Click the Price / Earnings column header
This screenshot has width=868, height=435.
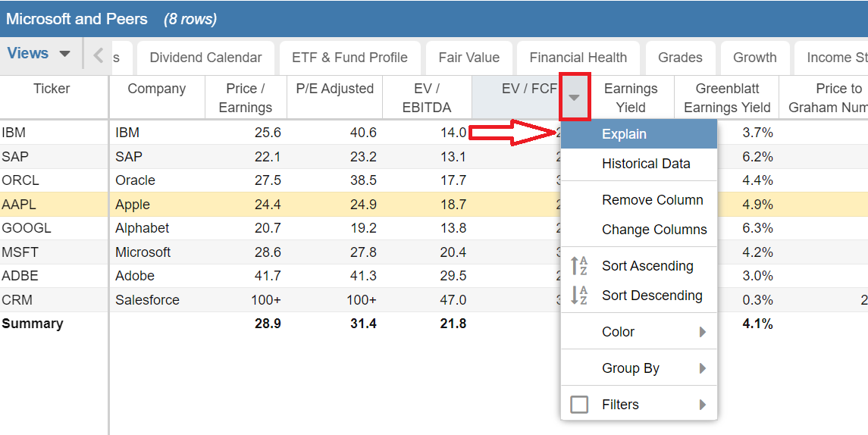tap(246, 98)
